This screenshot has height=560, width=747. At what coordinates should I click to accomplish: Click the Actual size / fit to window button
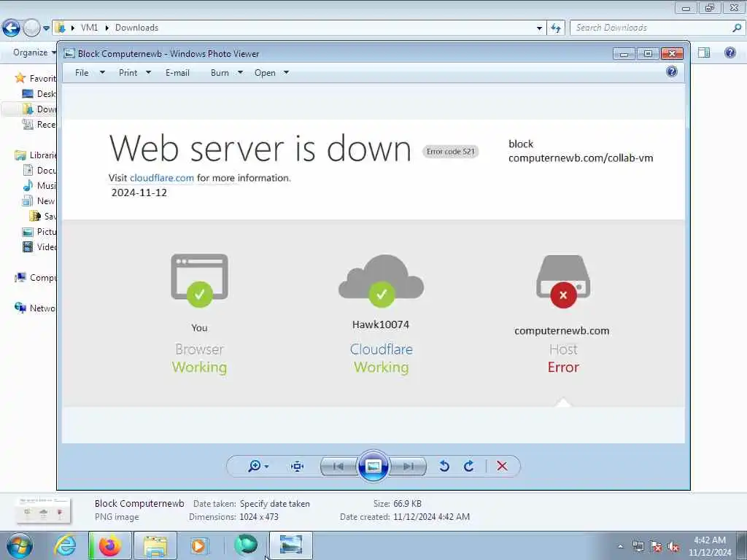[298, 466]
